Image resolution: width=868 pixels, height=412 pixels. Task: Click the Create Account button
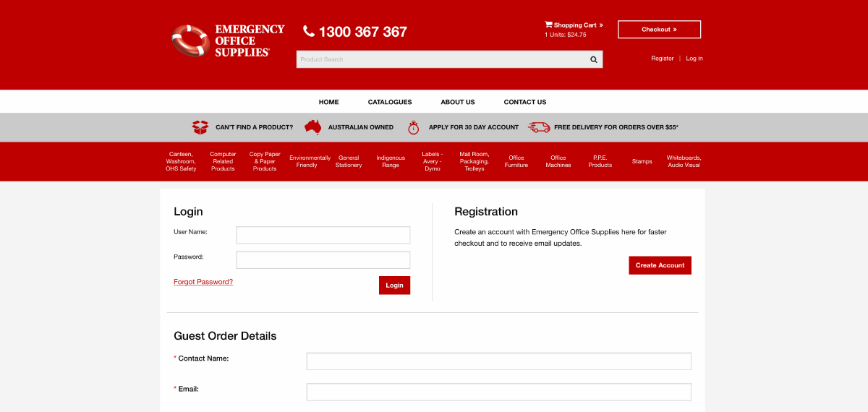click(x=660, y=265)
